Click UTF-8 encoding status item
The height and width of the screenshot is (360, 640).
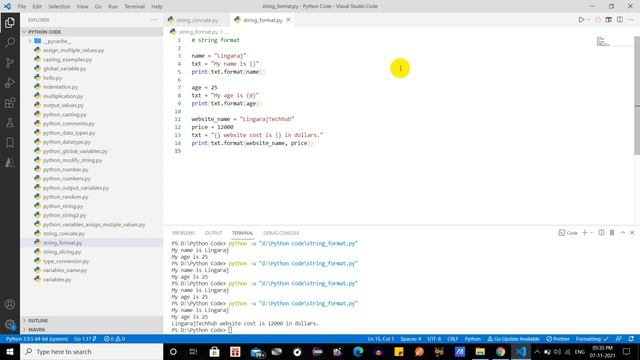(x=434, y=339)
